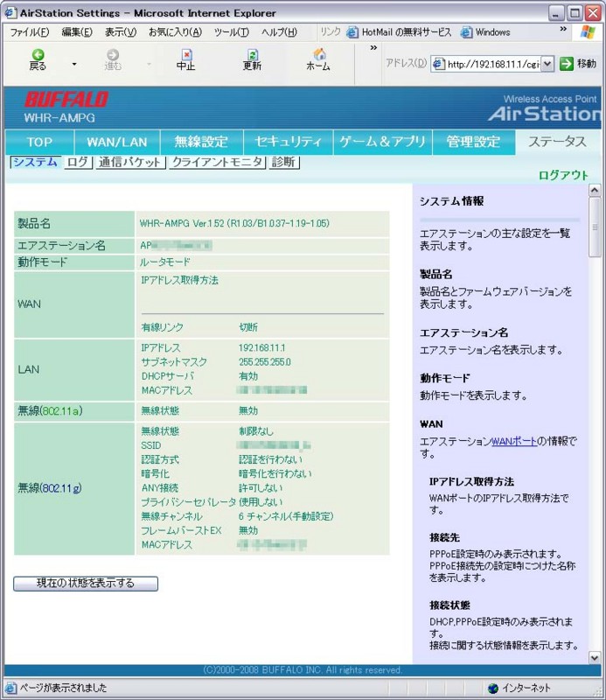The image size is (606, 700).
Task: Click the Home (ホーム) toolbar icon
Action: pyautogui.click(x=318, y=59)
